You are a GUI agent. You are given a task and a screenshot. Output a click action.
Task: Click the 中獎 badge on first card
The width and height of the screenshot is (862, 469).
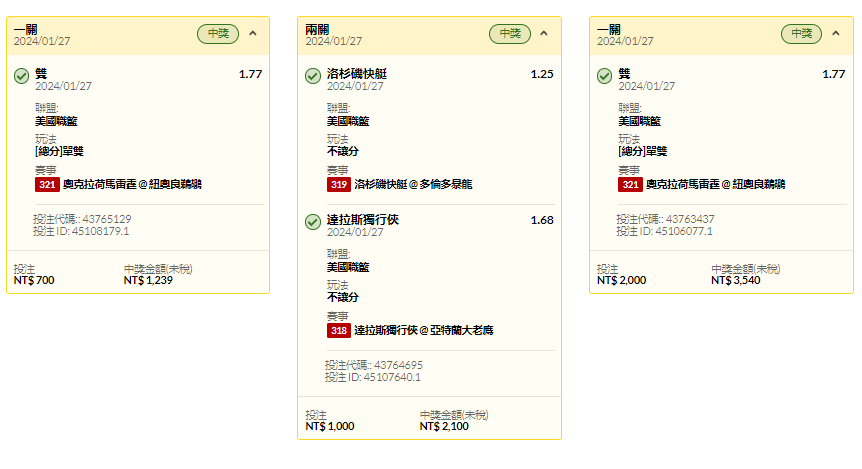[x=218, y=34]
